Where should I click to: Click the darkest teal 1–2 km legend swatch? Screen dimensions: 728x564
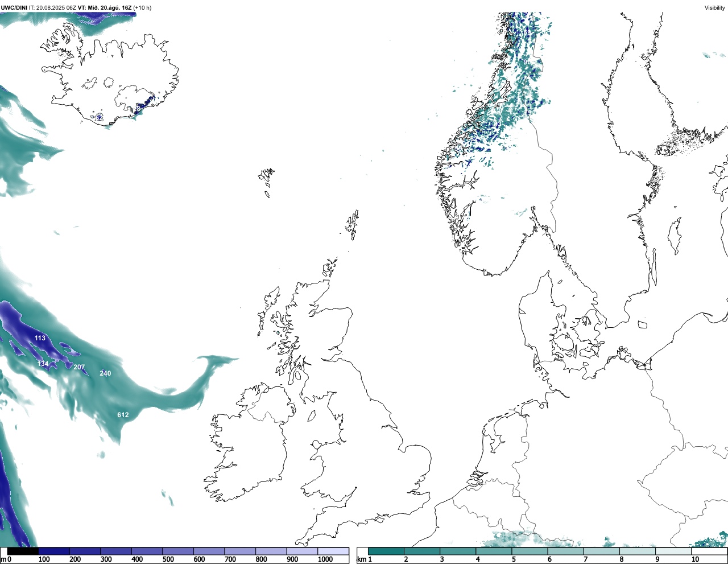tap(386, 551)
